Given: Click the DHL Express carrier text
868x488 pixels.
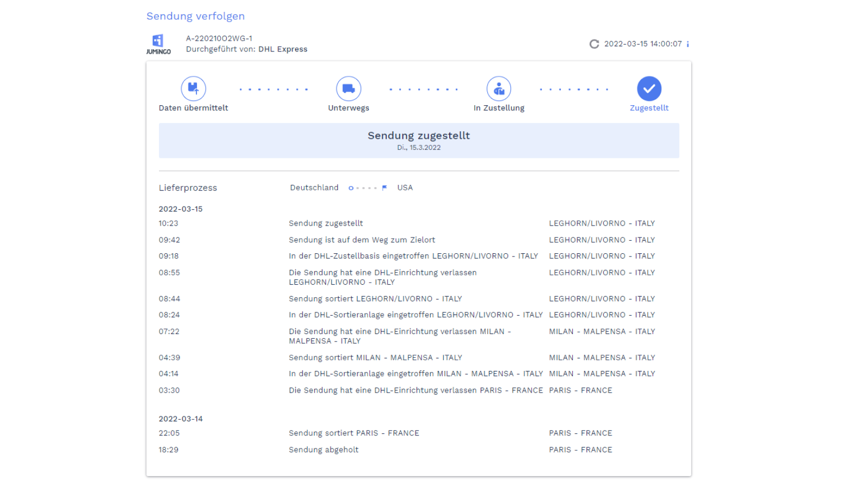Looking at the screenshot, I should point(283,49).
